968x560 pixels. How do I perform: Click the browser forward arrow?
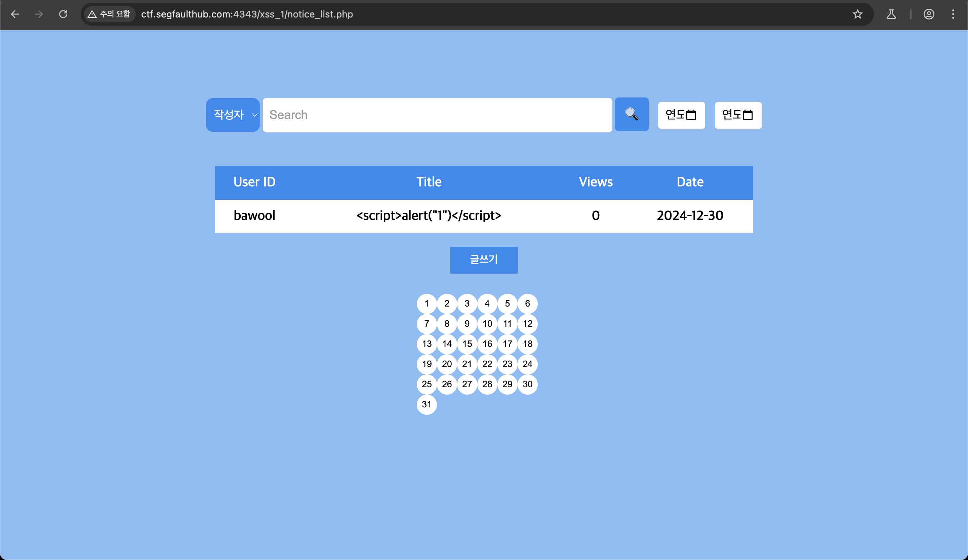[39, 14]
